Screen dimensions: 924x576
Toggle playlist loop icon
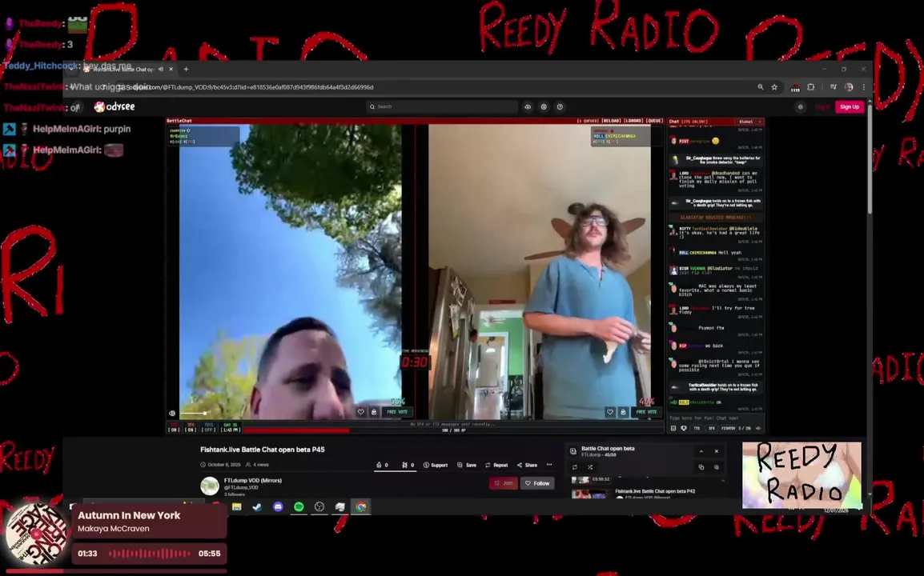coord(575,467)
